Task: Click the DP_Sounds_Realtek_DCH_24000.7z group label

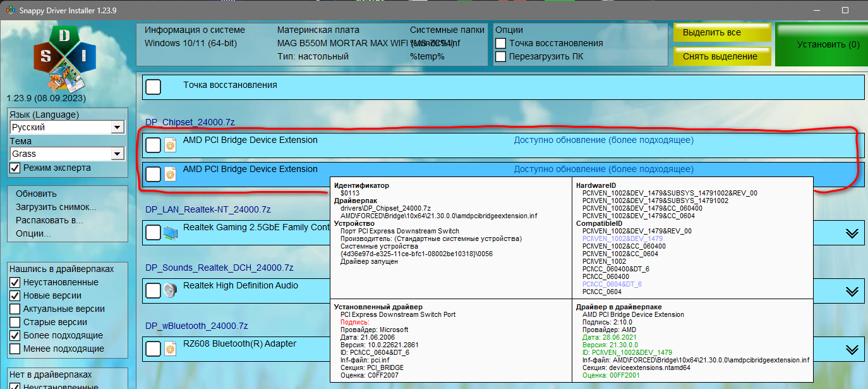Action: [219, 268]
